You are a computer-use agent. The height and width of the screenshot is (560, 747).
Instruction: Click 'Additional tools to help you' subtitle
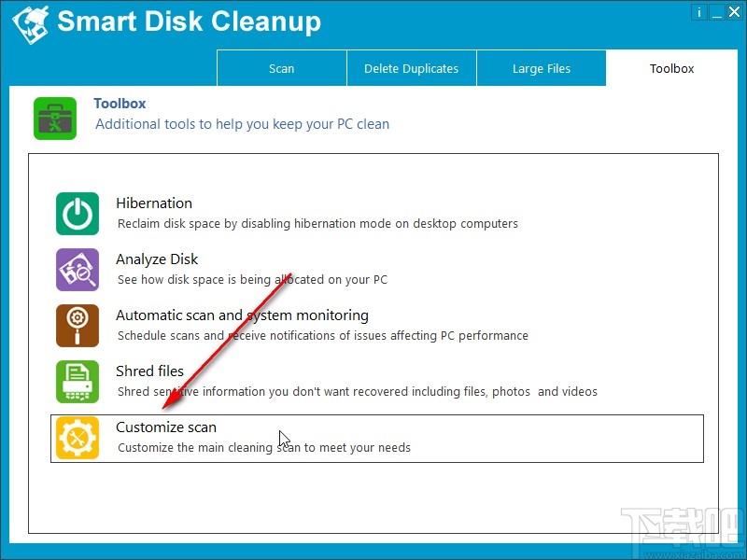pyautogui.click(x=243, y=124)
